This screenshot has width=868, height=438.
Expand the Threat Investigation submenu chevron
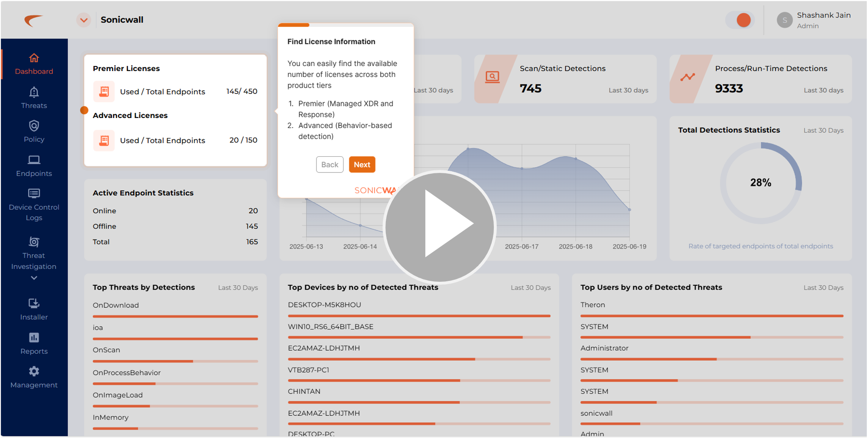[34, 278]
